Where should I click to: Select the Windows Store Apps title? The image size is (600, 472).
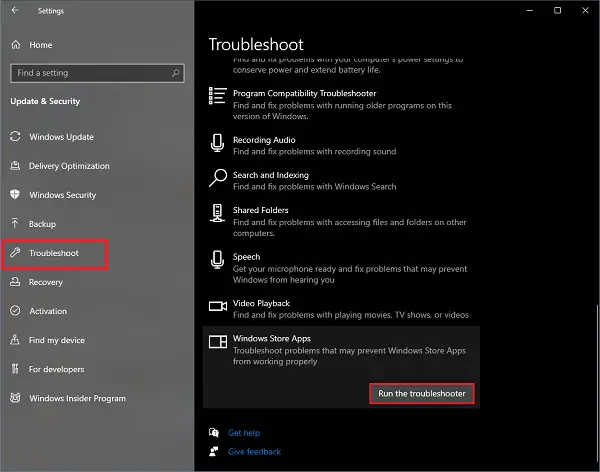(272, 338)
